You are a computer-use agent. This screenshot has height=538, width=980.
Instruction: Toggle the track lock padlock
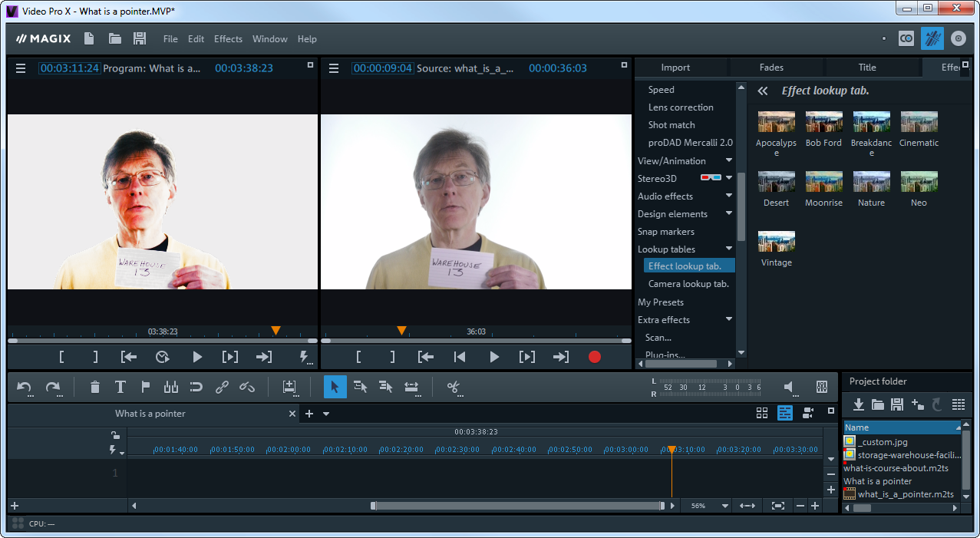(x=114, y=434)
